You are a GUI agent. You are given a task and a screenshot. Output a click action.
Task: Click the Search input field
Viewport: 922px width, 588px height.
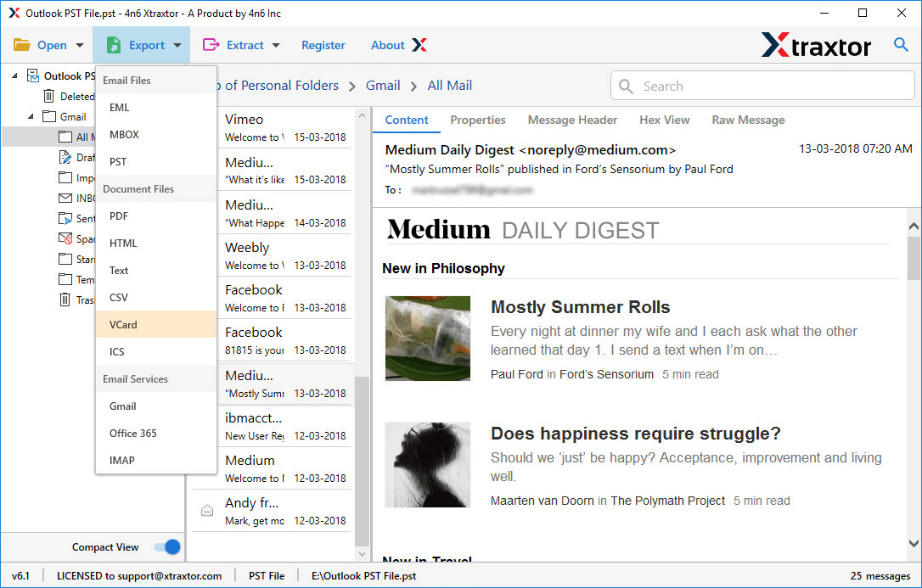point(762,86)
